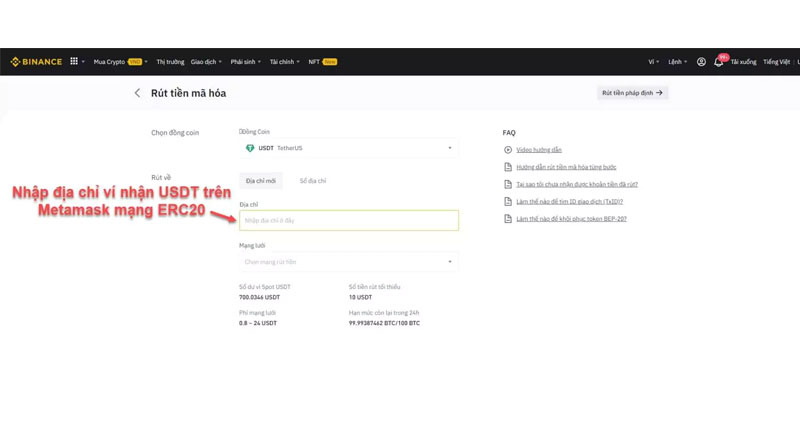Open Hướng dẫn rút tiền mã hóa link
Viewport: 800px width, 428px height.
click(x=566, y=167)
